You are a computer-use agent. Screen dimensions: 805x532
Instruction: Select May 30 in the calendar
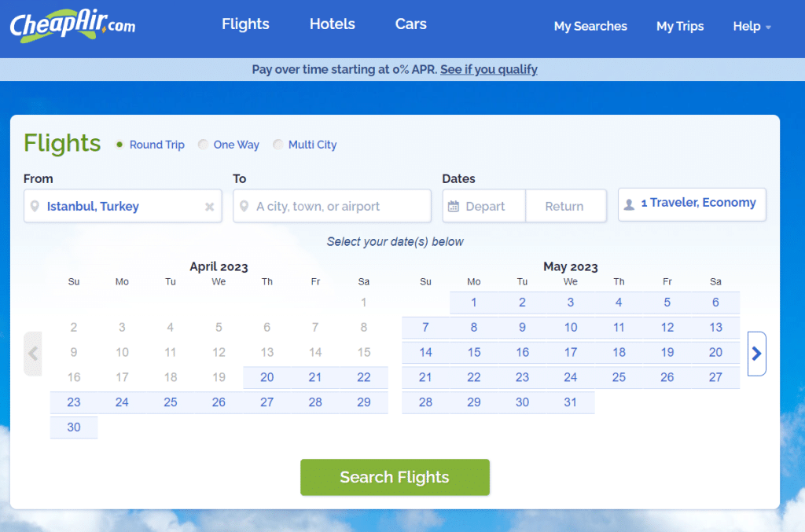coord(522,402)
